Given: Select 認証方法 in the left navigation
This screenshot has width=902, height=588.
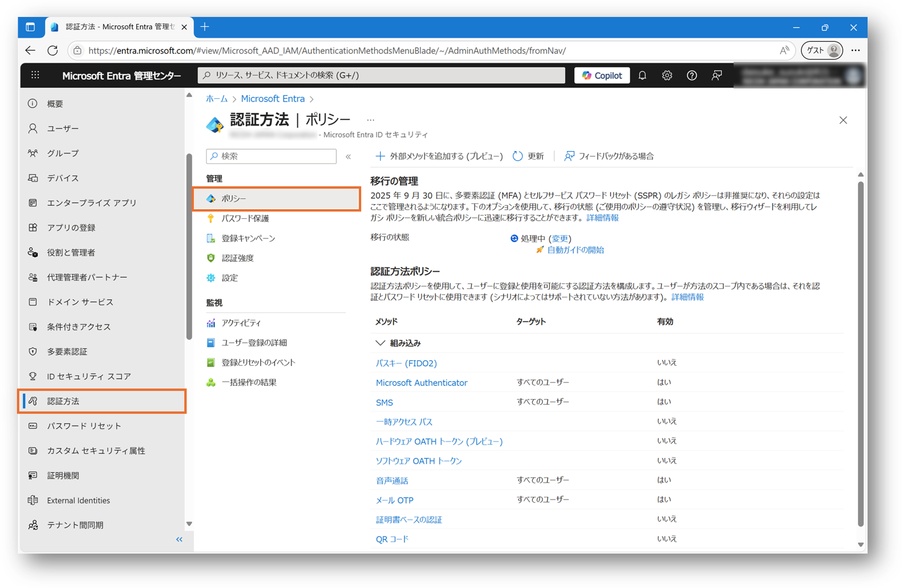Looking at the screenshot, I should [102, 401].
